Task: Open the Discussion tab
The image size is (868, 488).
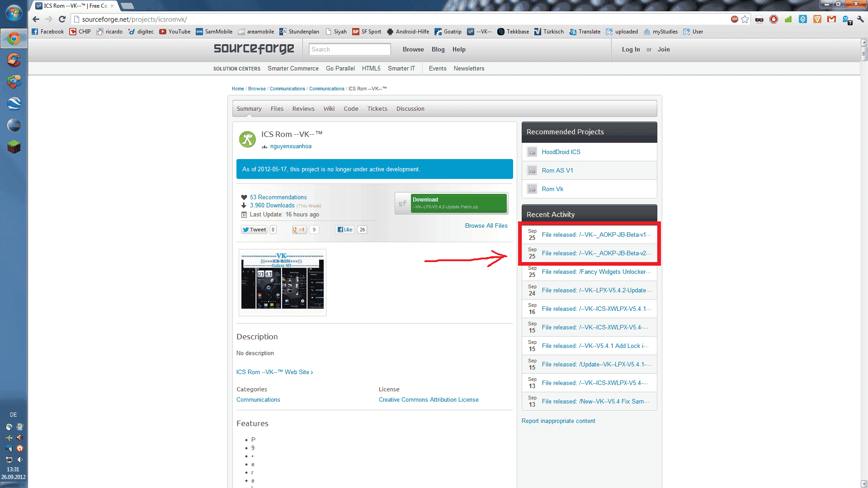Action: [410, 108]
